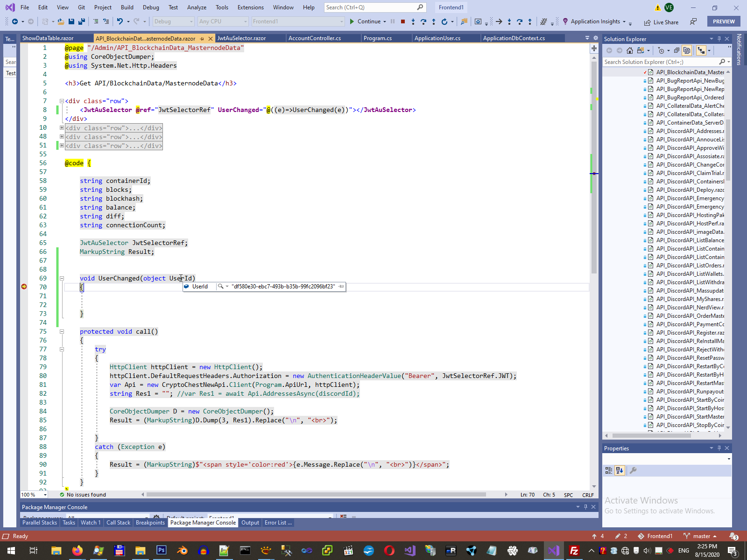Open the Frontend1 startup project dropdown
747x560 pixels.
coord(298,21)
